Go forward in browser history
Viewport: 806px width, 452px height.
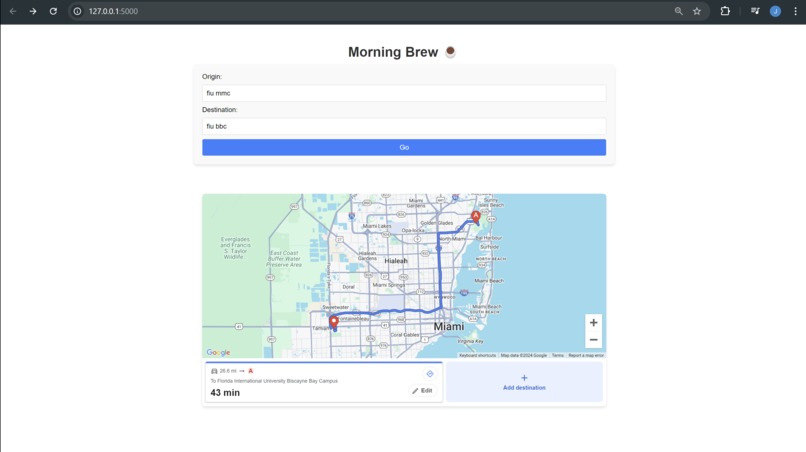[33, 11]
